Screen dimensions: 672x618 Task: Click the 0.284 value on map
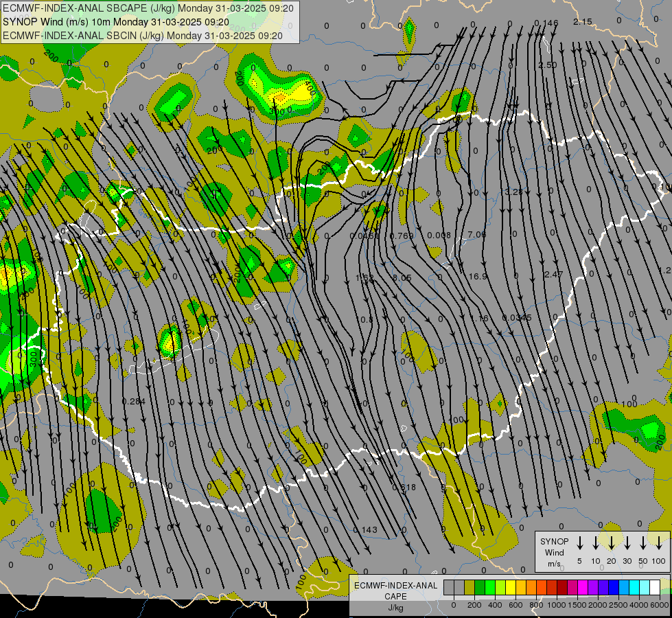[x=134, y=402]
